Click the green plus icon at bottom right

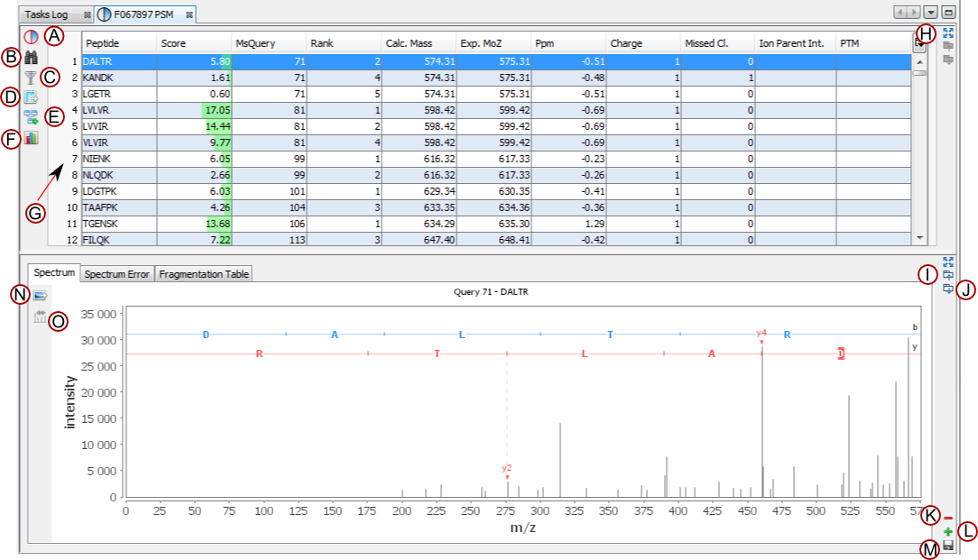pyautogui.click(x=947, y=532)
